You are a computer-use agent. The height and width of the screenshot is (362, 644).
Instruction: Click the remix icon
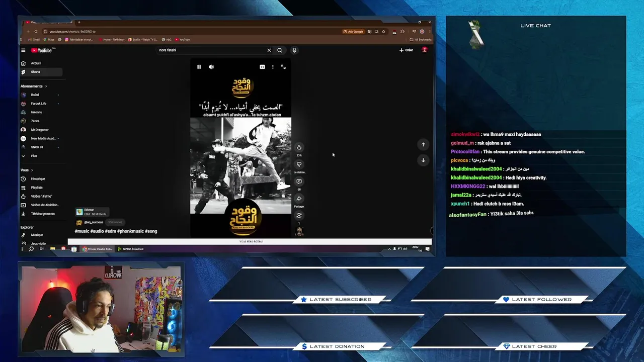click(x=299, y=216)
